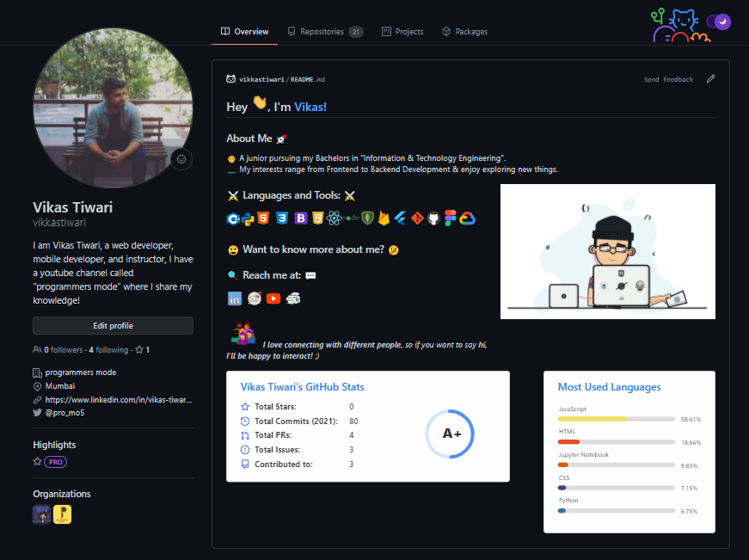The height and width of the screenshot is (560, 749).
Task: Click the Edit profile button
Action: 113,325
